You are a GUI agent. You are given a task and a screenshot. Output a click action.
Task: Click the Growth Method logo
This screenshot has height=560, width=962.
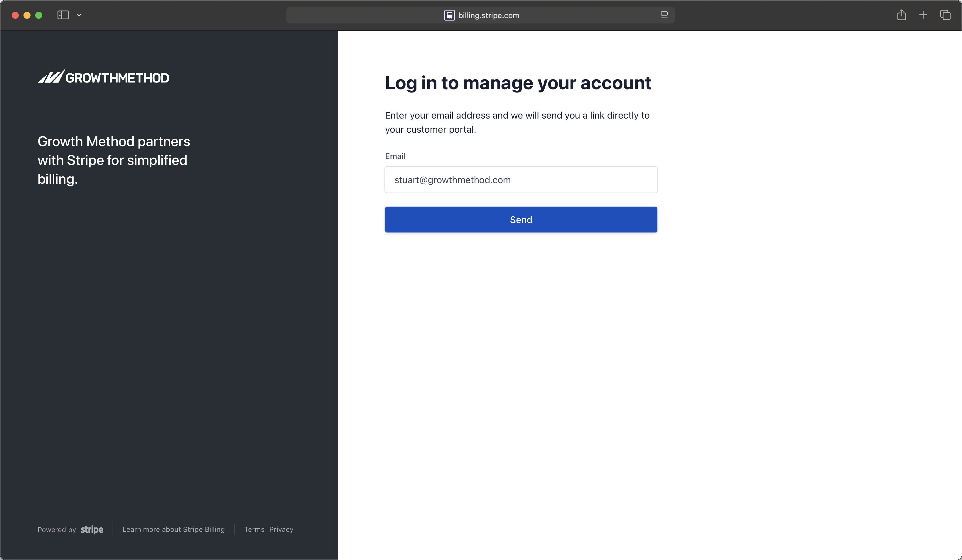point(103,77)
